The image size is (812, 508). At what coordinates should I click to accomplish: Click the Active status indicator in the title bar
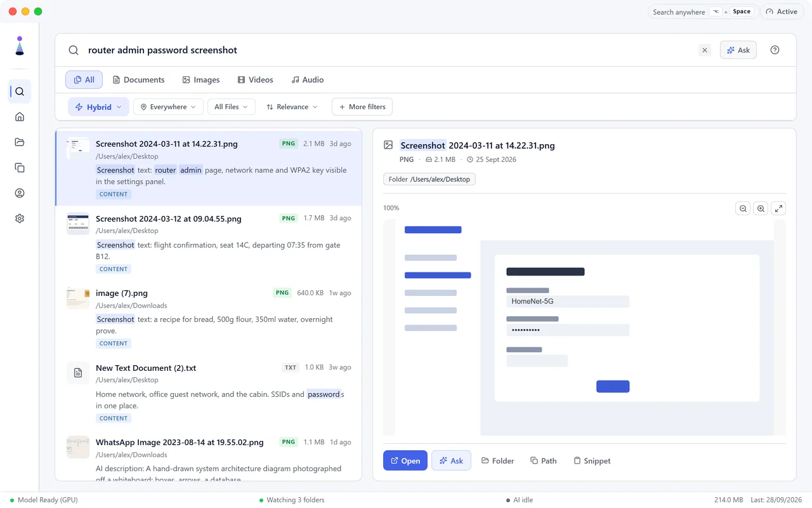click(x=782, y=11)
